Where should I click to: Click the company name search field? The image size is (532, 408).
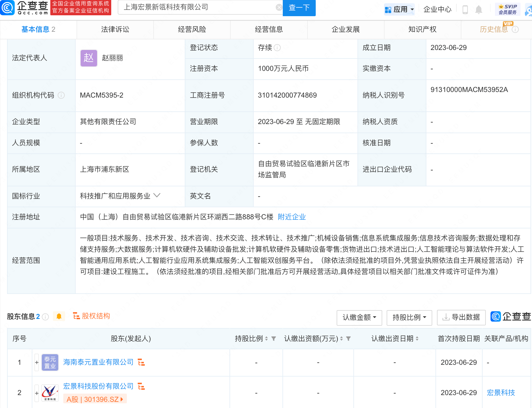point(197,7)
